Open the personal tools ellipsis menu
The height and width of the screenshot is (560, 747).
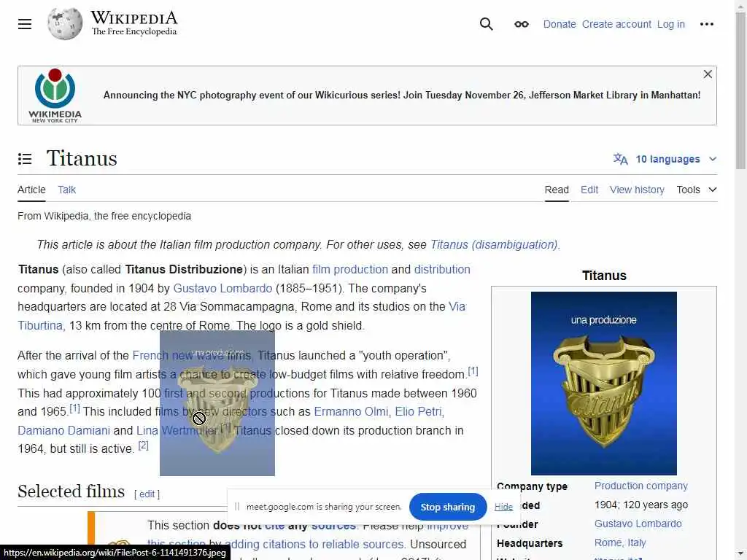[x=706, y=24]
